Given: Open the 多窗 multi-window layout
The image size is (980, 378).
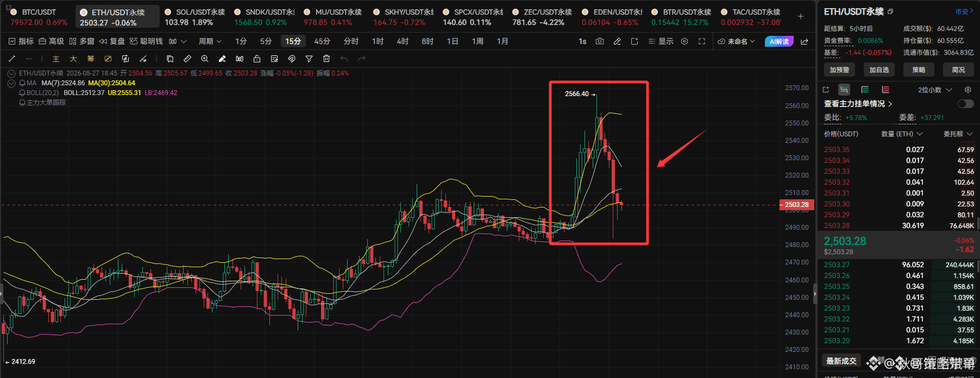Looking at the screenshot, I should click(x=81, y=41).
